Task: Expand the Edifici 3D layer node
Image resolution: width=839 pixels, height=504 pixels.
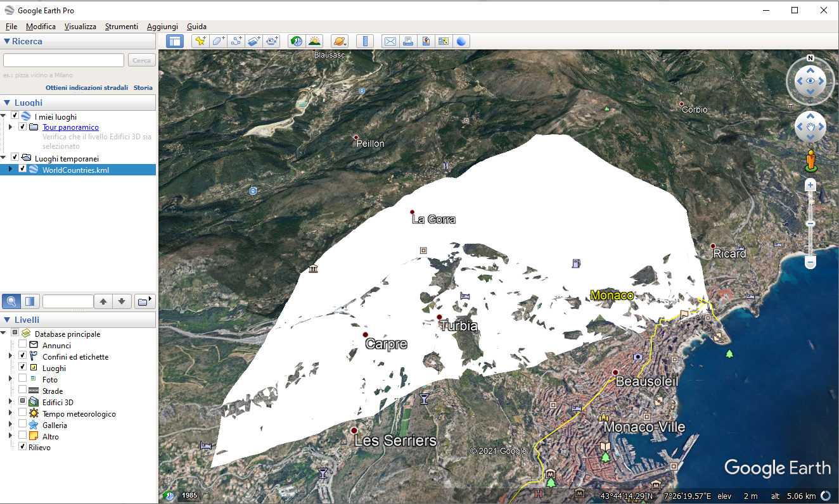Action: click(10, 402)
